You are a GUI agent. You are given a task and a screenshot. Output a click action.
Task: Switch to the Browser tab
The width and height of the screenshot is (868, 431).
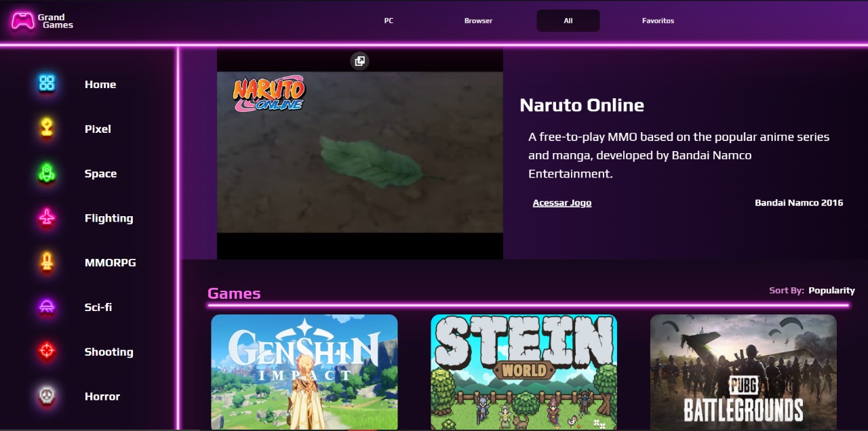(478, 21)
